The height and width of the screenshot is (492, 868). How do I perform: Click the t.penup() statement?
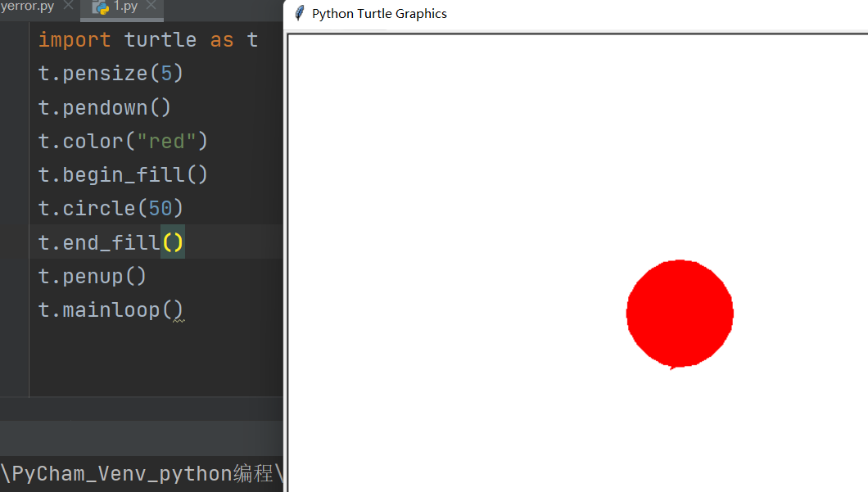(x=92, y=276)
